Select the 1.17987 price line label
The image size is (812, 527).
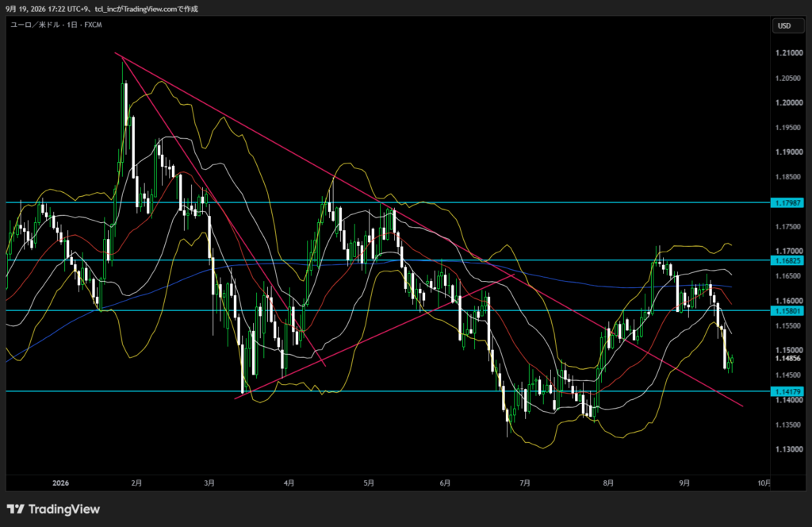[787, 202]
